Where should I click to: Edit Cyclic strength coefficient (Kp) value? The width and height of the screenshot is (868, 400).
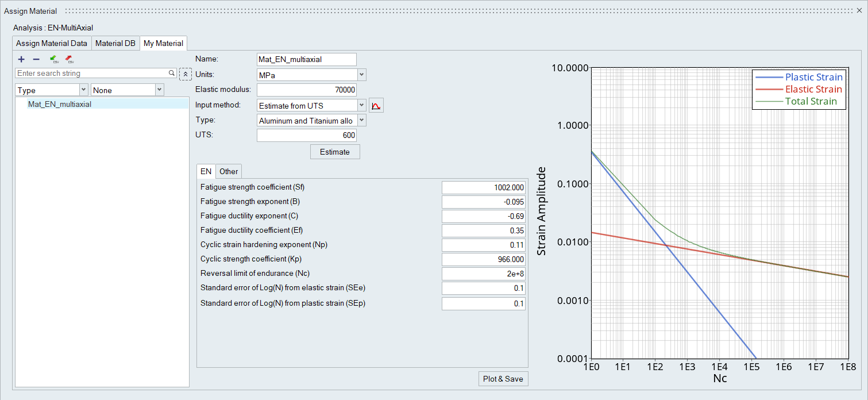(484, 259)
